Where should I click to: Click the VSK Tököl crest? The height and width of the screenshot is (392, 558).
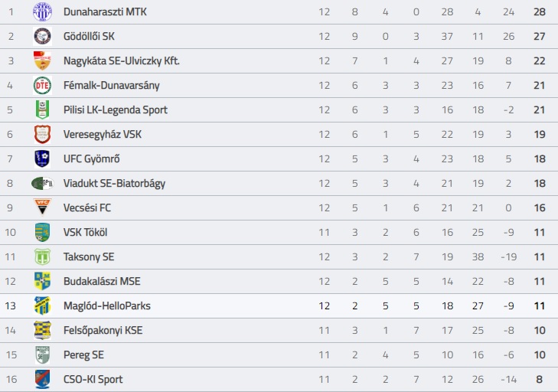click(x=42, y=232)
